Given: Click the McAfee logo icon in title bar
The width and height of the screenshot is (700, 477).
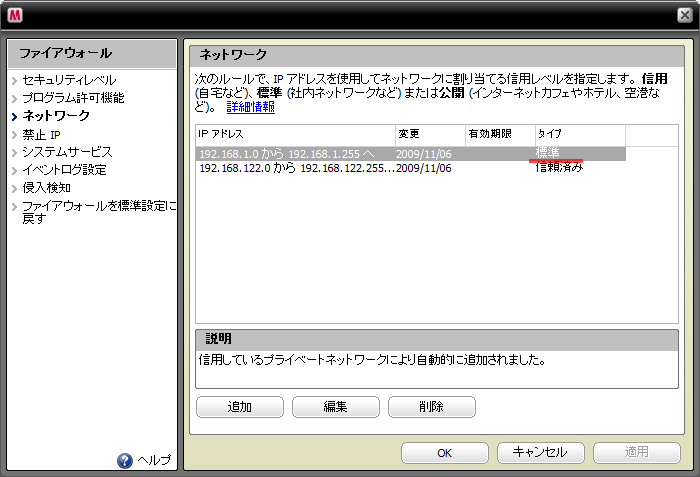Looking at the screenshot, I should click(x=16, y=14).
